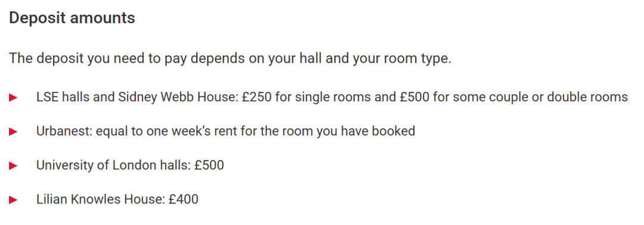Click the '£400' deposit amount
The height and width of the screenshot is (225, 644).
[184, 199]
